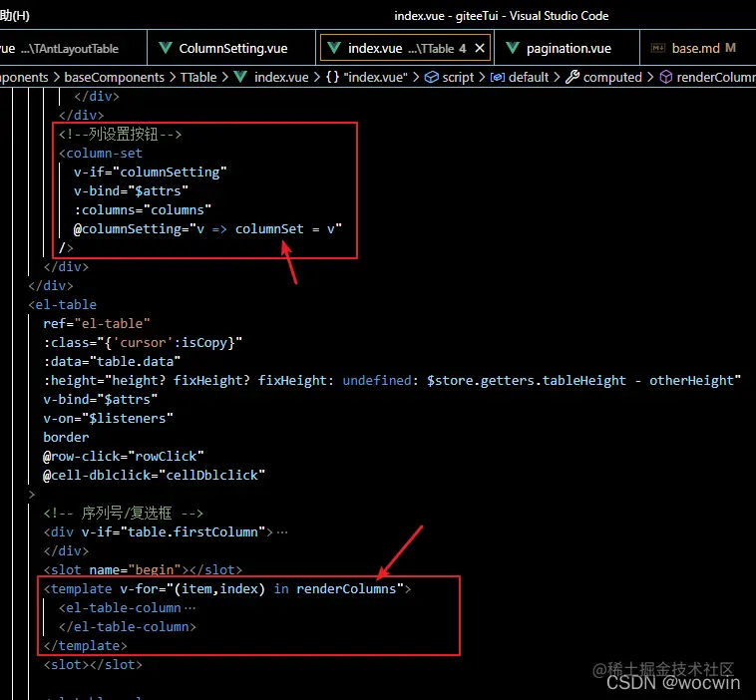Close the index.vue tab
Screen dimensions: 756x700
pyautogui.click(x=480, y=48)
